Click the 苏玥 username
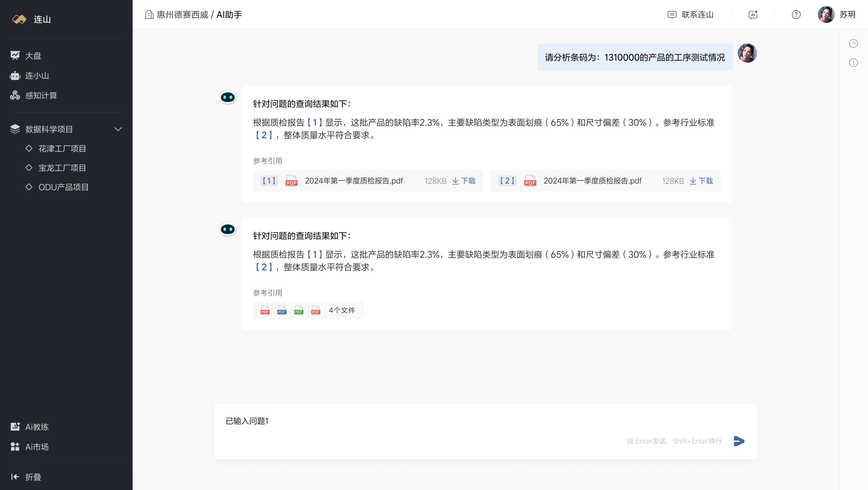 tap(848, 14)
